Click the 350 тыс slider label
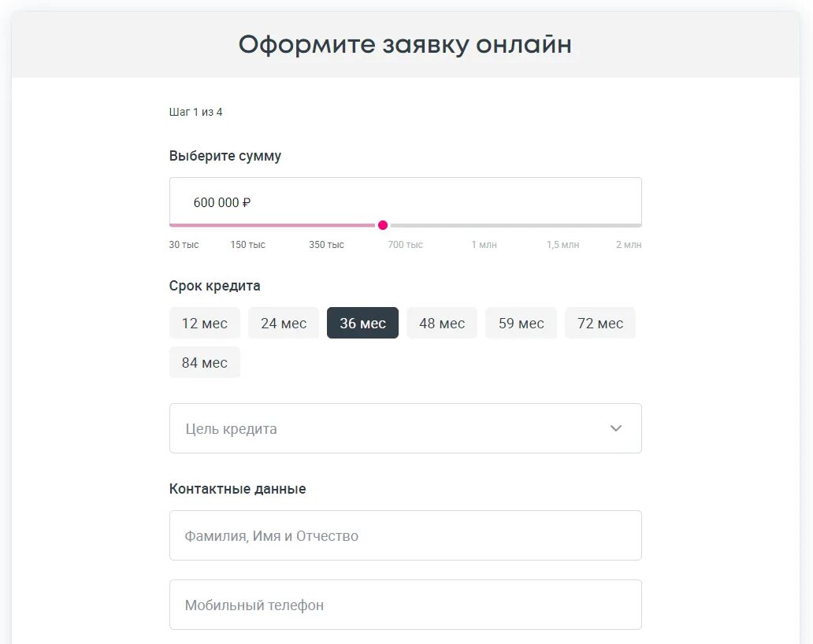Screen dimensions: 813x644 326,245
